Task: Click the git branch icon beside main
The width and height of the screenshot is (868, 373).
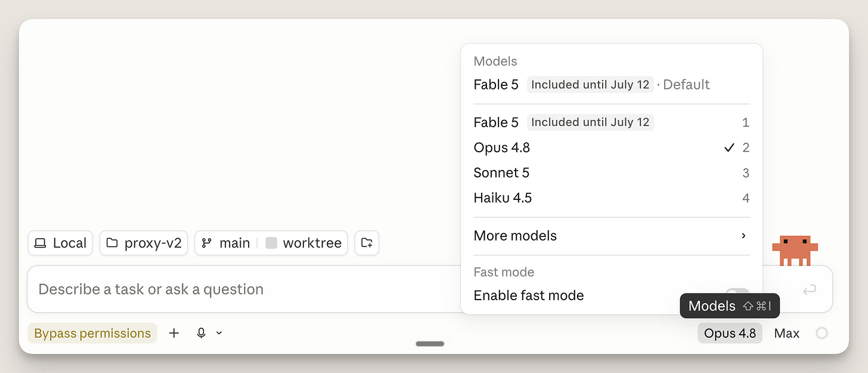Action: 207,243
